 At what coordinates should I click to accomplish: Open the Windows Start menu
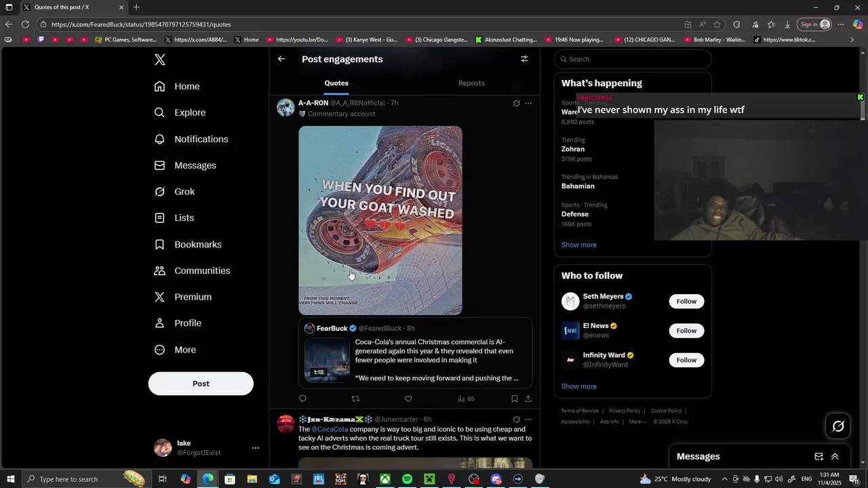click(11, 479)
